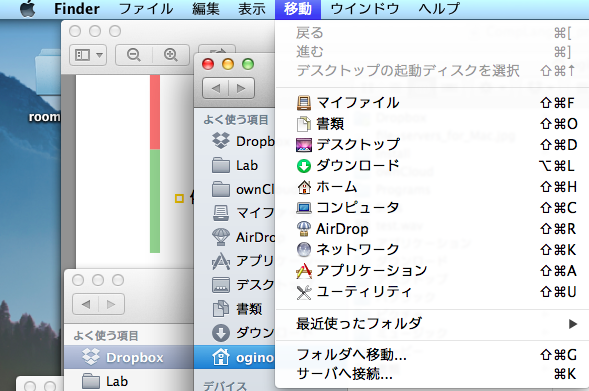Click back arrow in the lower-left Finder window
The width and height of the screenshot is (589, 391).
click(86, 304)
